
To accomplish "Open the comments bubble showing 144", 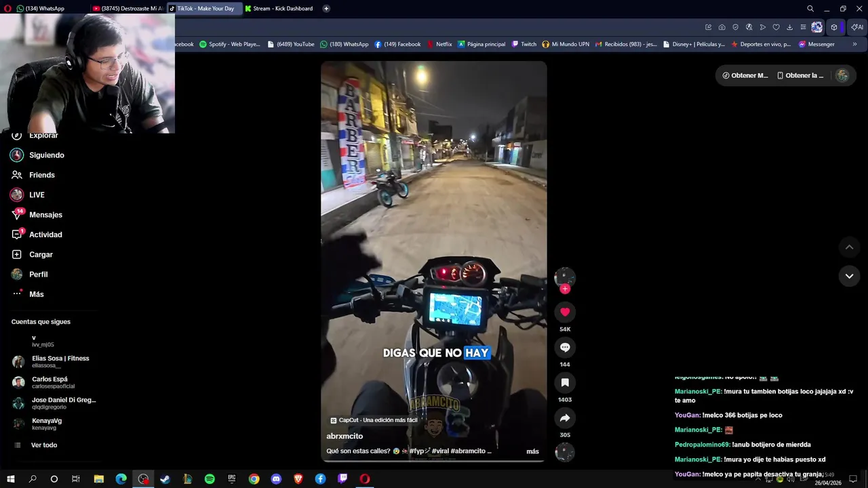I will click(x=565, y=347).
